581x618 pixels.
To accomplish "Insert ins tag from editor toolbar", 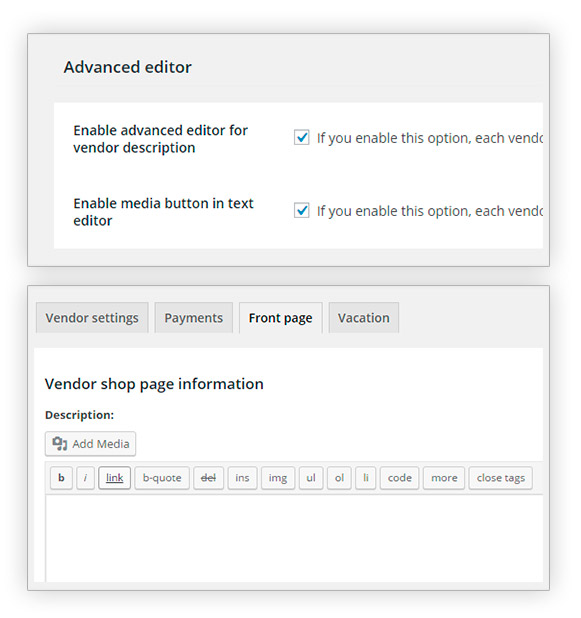I will [242, 478].
